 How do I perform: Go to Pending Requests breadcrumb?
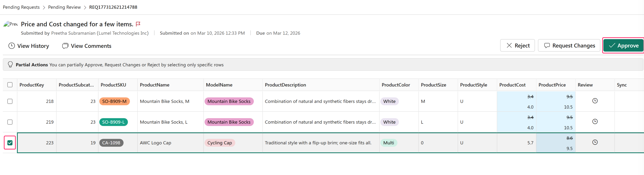21,7
